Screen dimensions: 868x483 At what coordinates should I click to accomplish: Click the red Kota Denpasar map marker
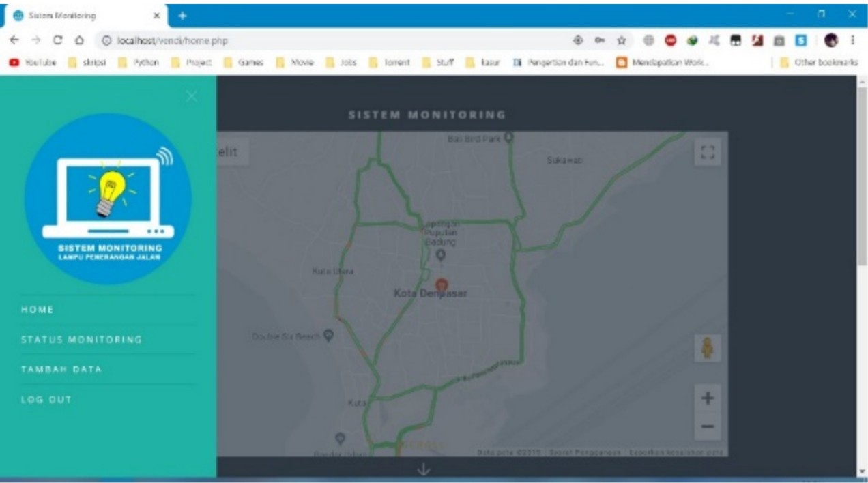(442, 284)
